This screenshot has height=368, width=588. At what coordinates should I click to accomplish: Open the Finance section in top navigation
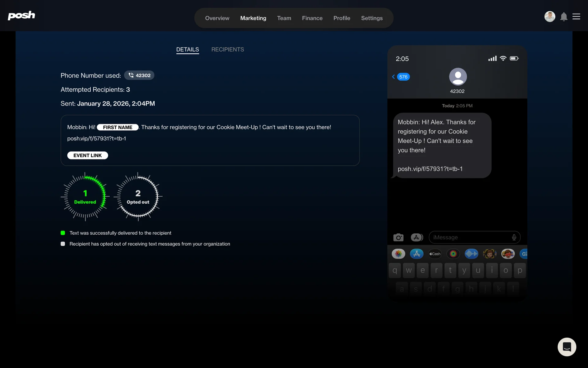(x=312, y=18)
